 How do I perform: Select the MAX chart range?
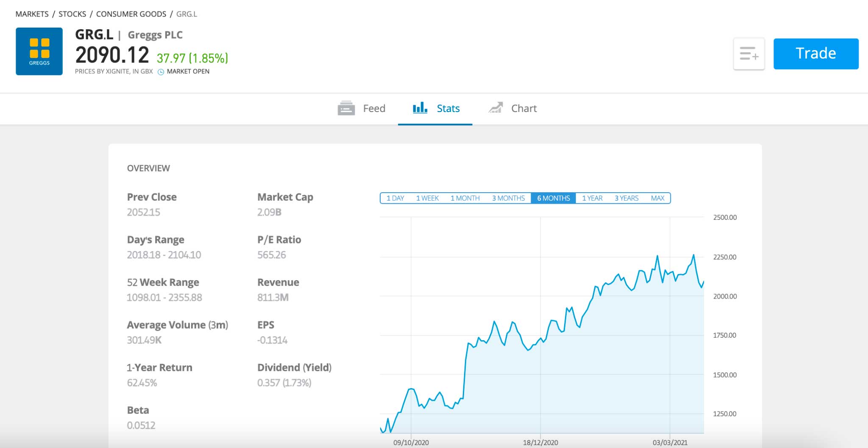tap(657, 198)
